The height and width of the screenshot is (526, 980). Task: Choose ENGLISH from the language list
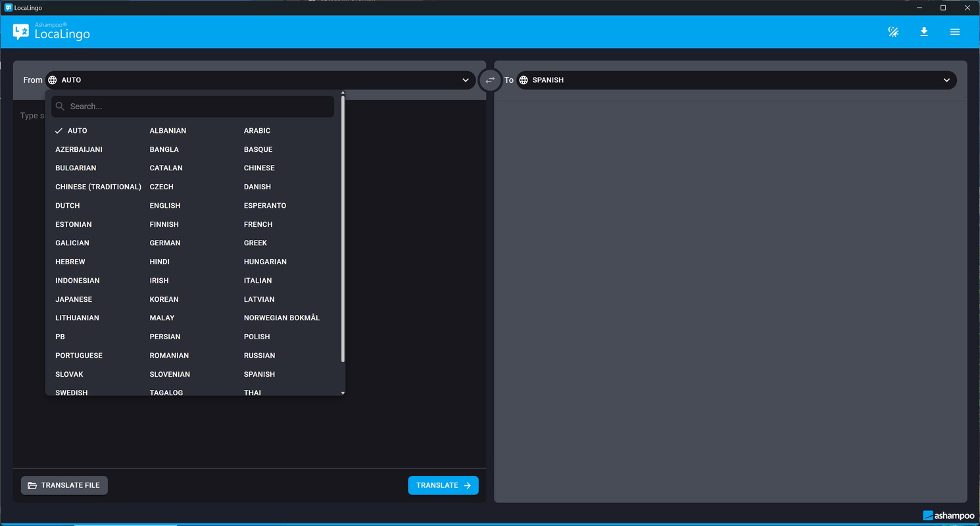click(165, 206)
